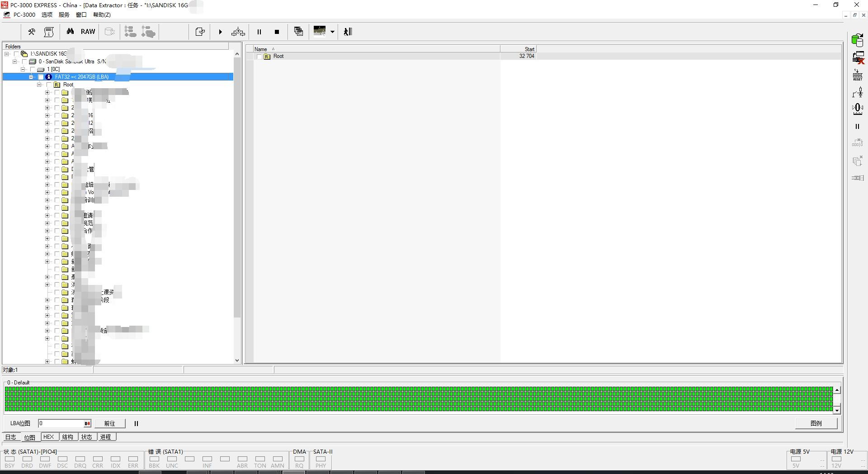The width and height of the screenshot is (868, 474).
Task: Click the green disk copy icon in right sidebar
Action: [857, 40]
